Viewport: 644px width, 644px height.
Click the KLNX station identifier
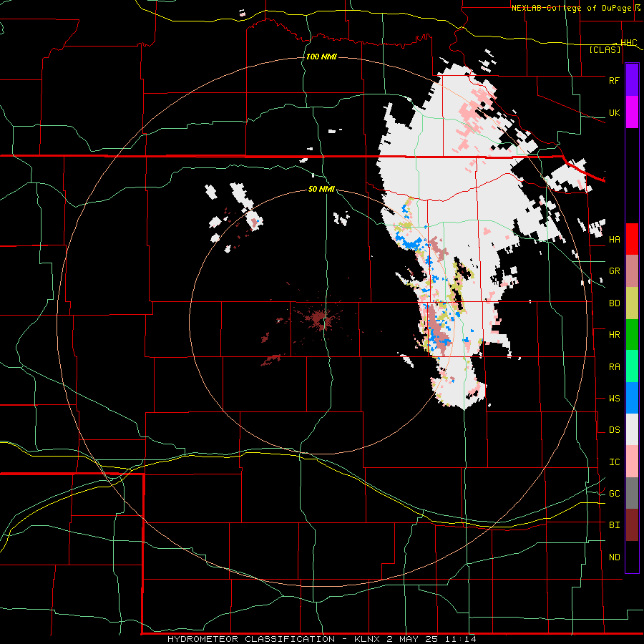pos(368,639)
